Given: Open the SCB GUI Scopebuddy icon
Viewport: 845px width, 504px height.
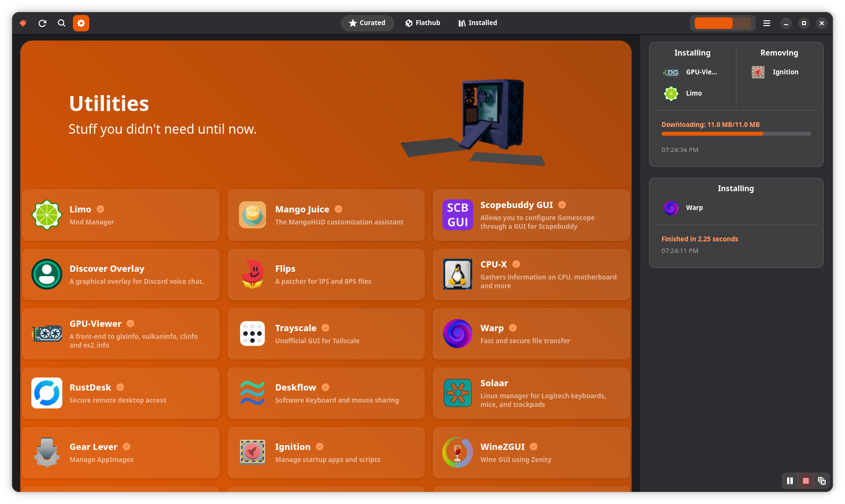Looking at the screenshot, I should pos(458,215).
